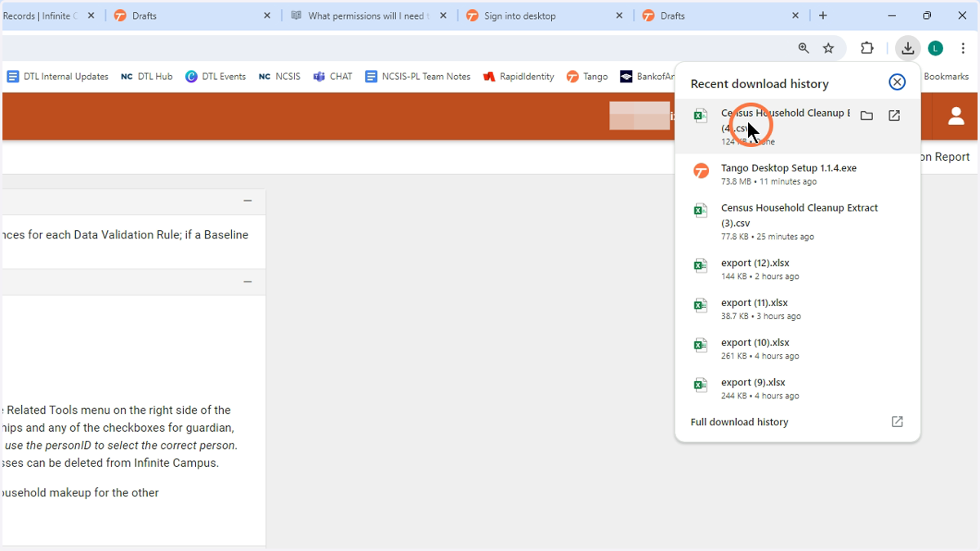The height and width of the screenshot is (551, 980).
Task: Click the Excel icon for export (11).xlsx
Action: tap(701, 305)
